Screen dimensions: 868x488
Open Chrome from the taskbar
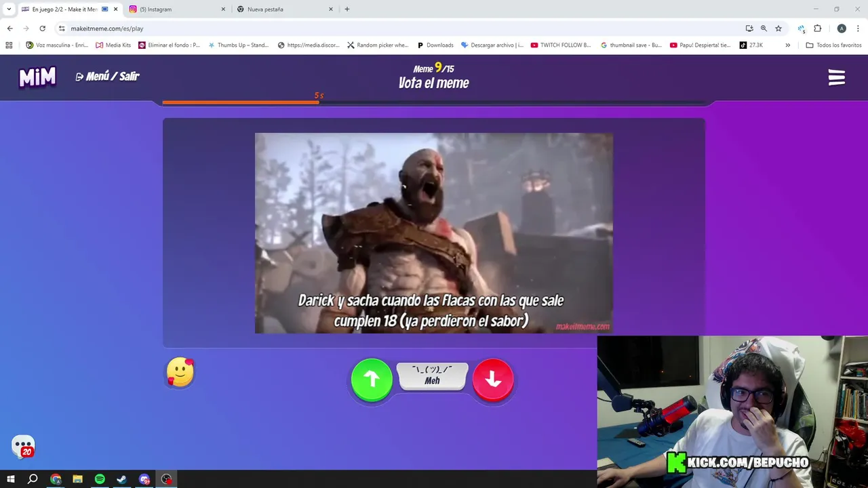[x=56, y=479]
